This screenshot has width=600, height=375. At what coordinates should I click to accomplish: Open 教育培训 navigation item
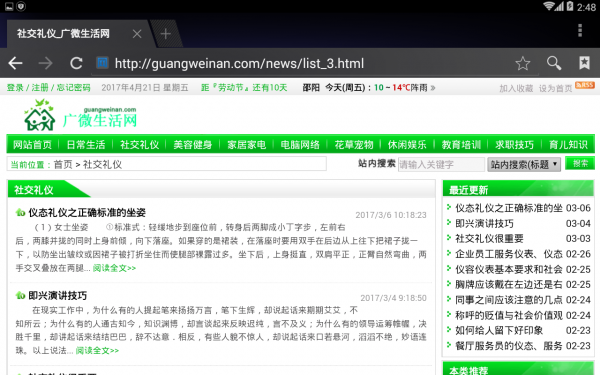pyautogui.click(x=461, y=145)
